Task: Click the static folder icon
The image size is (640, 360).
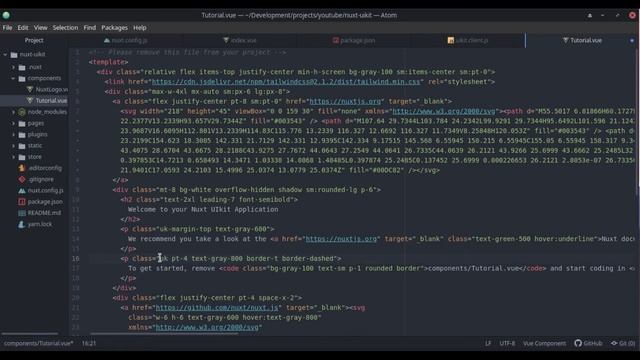Action: point(22,146)
